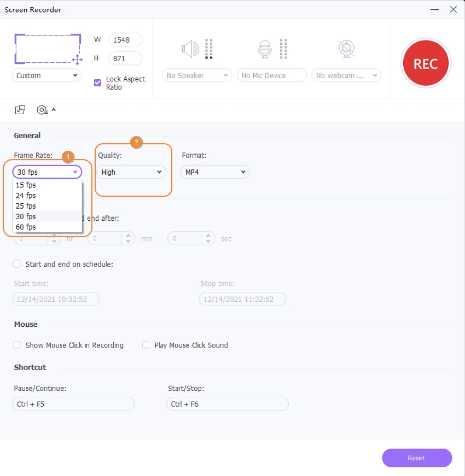Increase the seconds stepper value
Viewport: 465px width, 476px height.
pyautogui.click(x=208, y=236)
